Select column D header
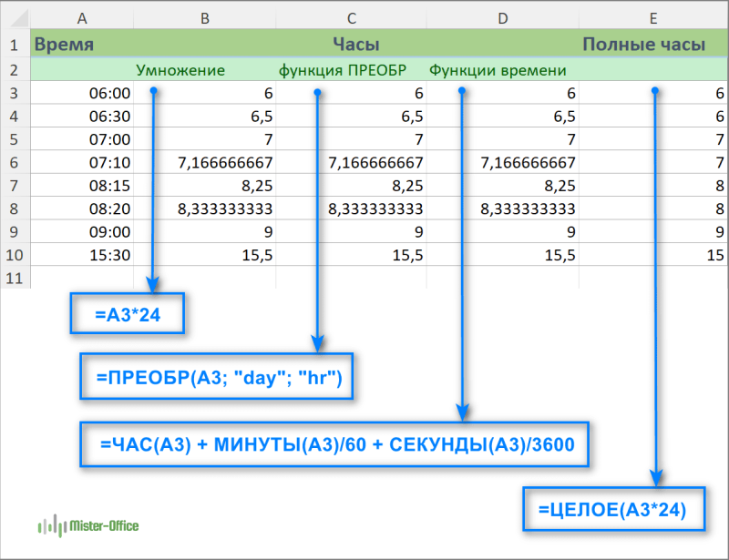729x560 pixels. coord(503,18)
